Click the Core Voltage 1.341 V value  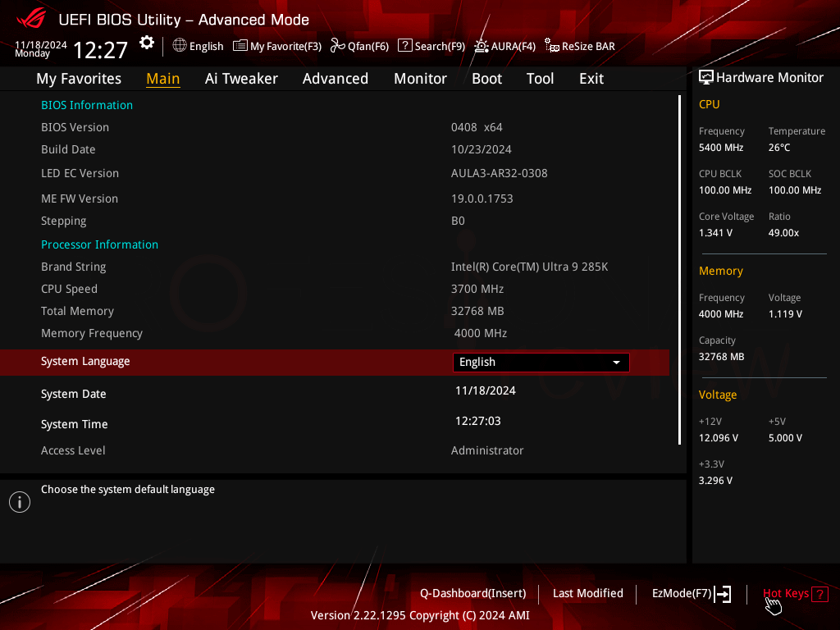[x=715, y=233]
